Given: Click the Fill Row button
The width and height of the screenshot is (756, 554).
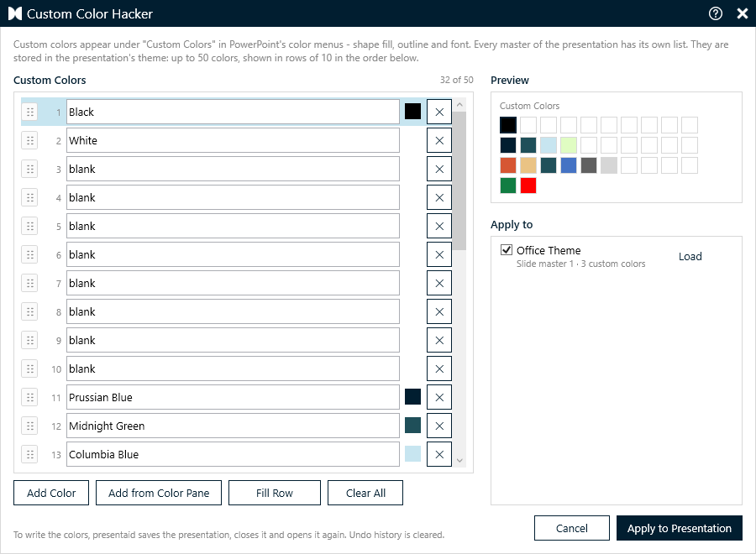Looking at the screenshot, I should point(275,493).
